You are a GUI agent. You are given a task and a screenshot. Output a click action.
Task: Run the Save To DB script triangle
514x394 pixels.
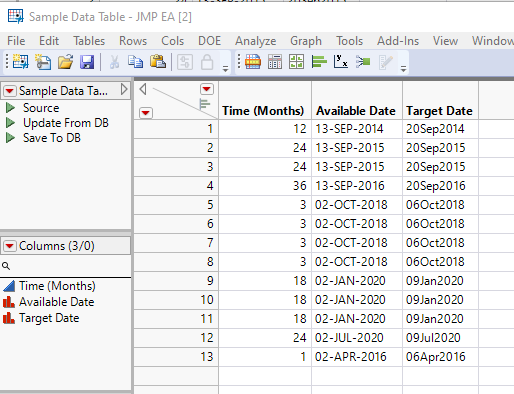tap(11, 138)
